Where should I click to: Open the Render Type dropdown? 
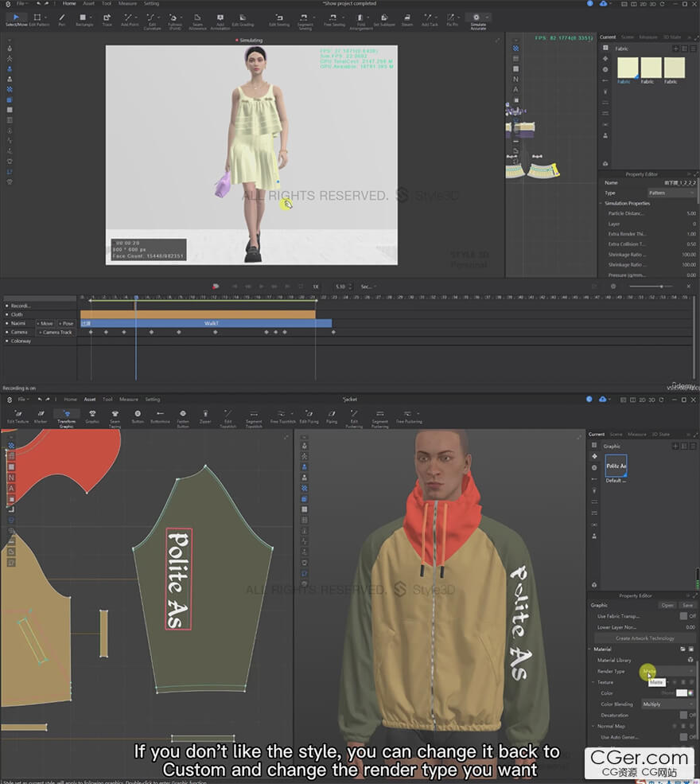click(x=667, y=671)
